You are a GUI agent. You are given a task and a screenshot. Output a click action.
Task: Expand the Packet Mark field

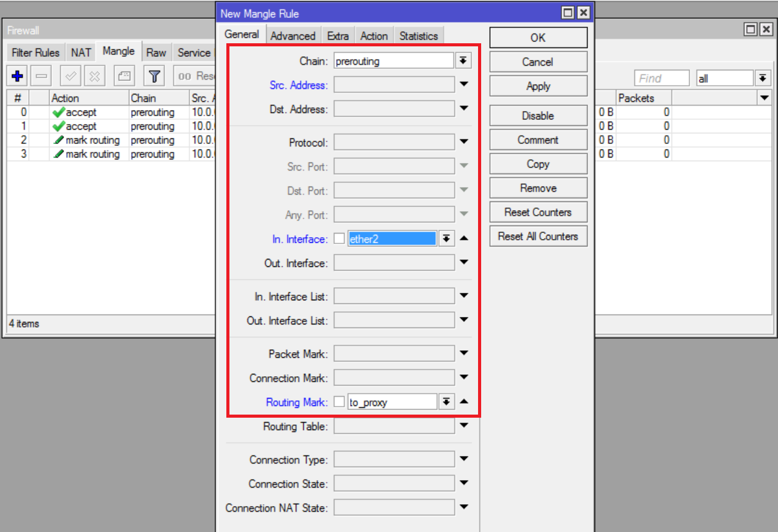464,353
